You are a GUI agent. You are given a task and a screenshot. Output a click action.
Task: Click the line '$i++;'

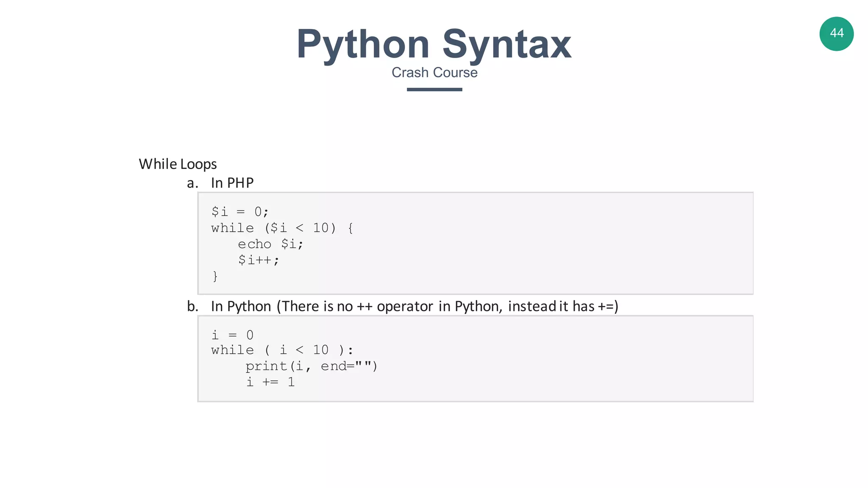pos(259,260)
